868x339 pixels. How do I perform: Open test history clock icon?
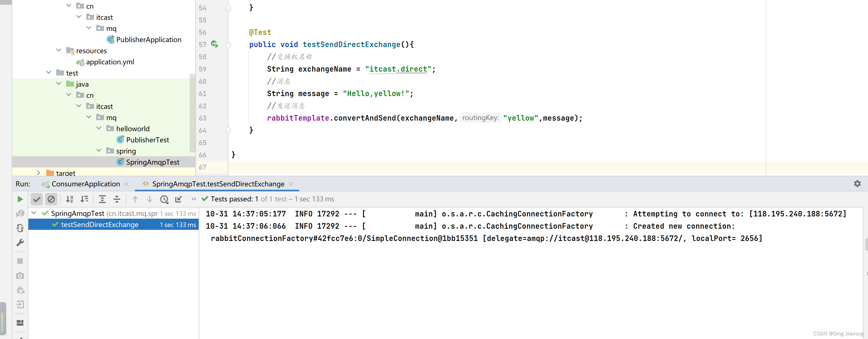coord(164,199)
